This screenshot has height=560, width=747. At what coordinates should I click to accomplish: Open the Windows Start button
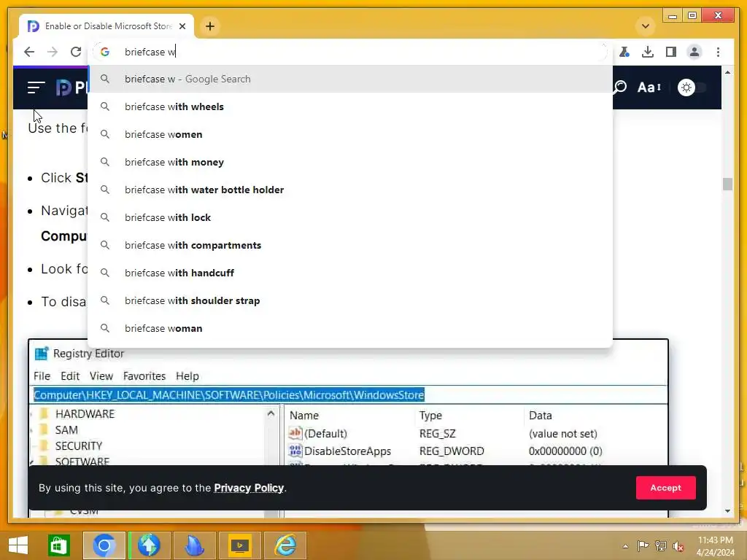tap(18, 545)
